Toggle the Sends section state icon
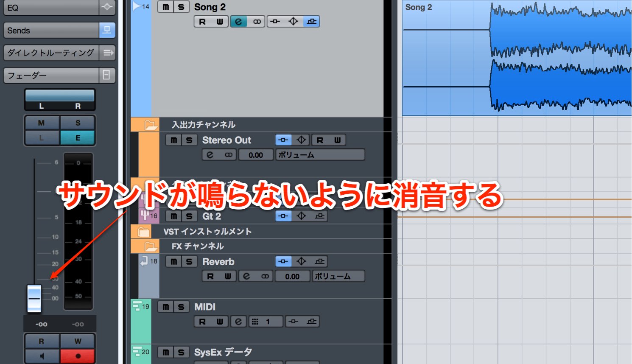The image size is (632, 364). pyautogui.click(x=107, y=30)
